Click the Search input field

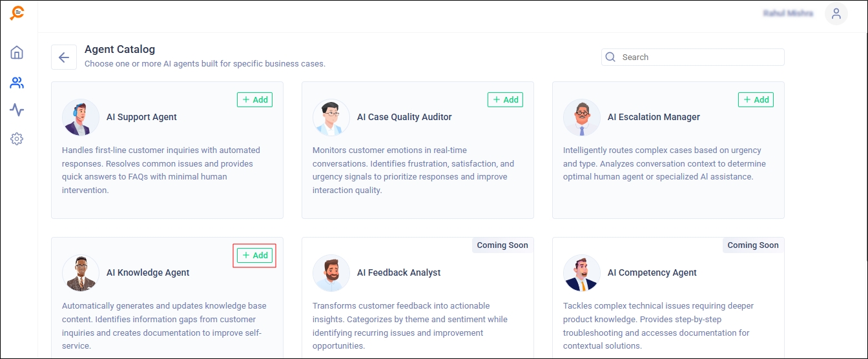(697, 57)
